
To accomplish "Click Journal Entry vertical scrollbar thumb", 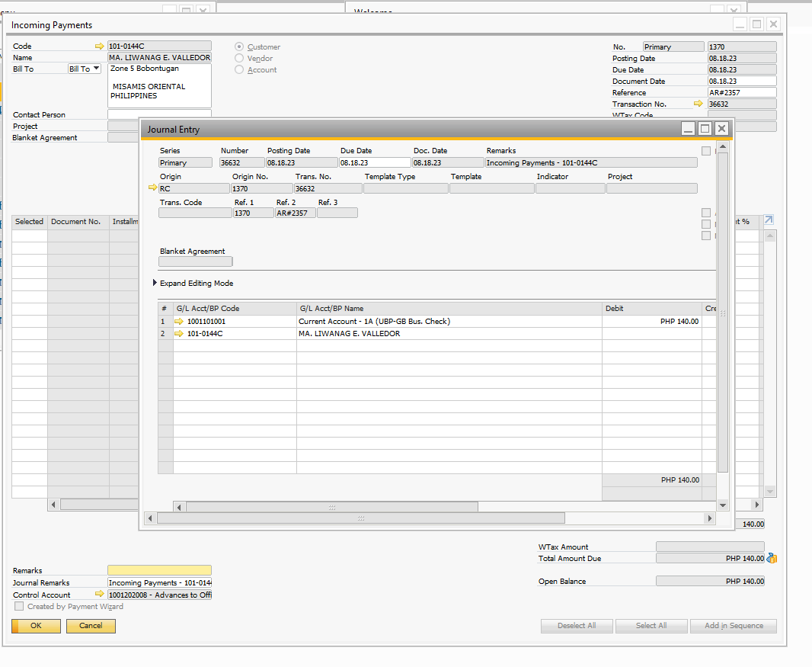I will coord(723,313).
